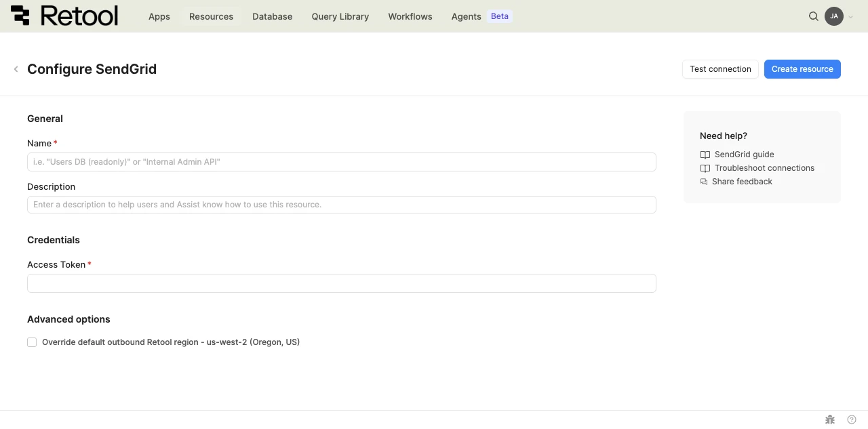Screen dimensions: 868x429
Task: Click the Credentials section heading
Action: [54, 240]
